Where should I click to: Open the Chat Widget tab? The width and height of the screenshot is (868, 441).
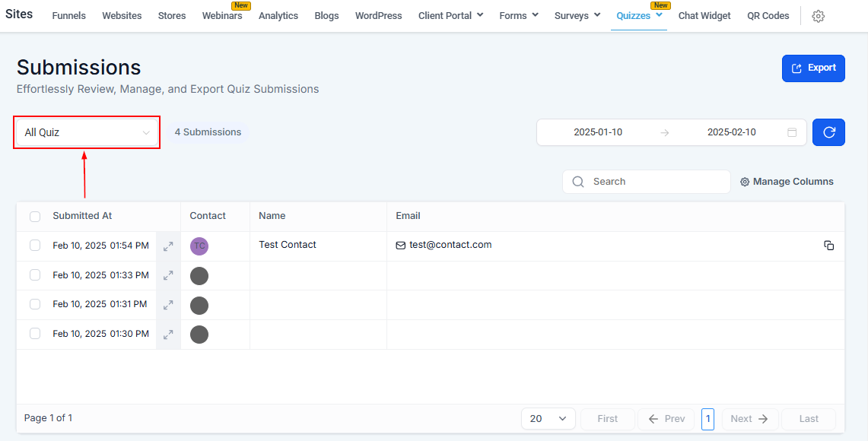(704, 15)
